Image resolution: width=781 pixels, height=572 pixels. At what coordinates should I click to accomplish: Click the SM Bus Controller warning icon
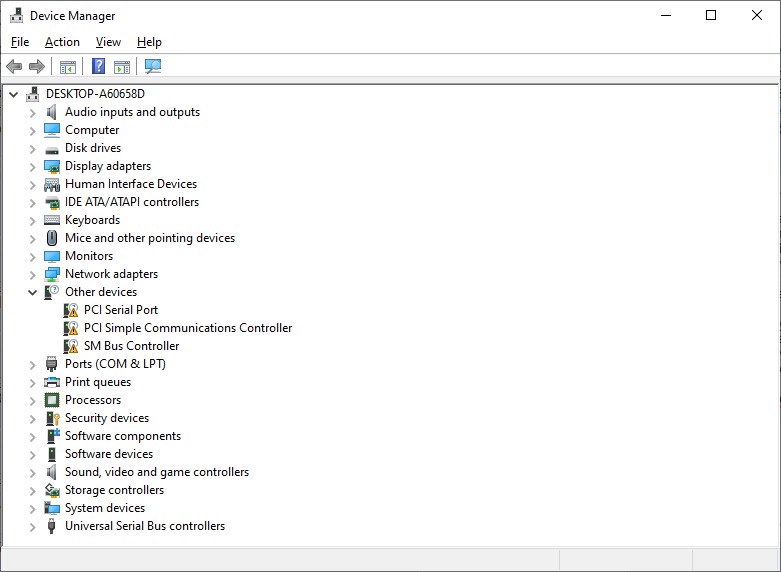71,346
